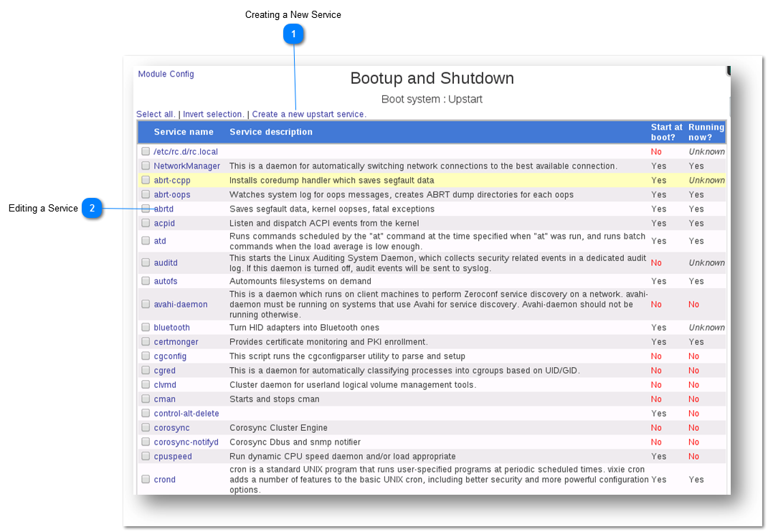This screenshot has height=532, width=768.
Task: Open the atd service
Action: pos(158,240)
